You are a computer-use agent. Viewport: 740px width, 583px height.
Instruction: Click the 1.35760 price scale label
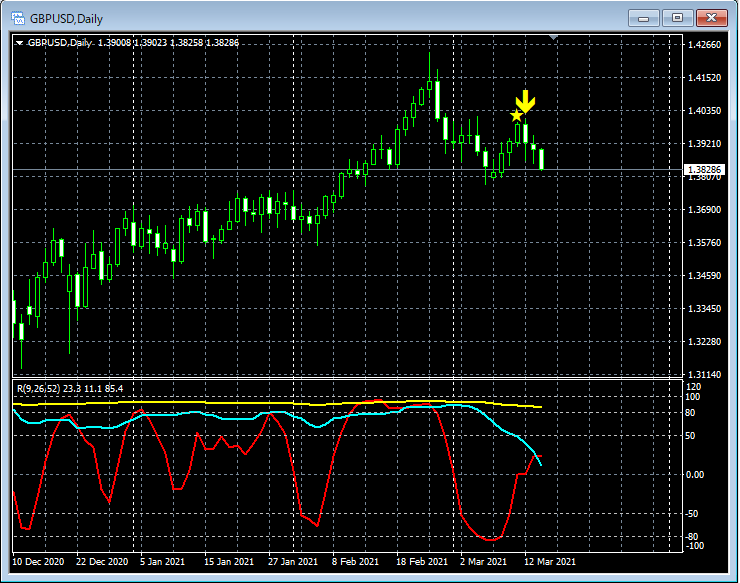(704, 243)
